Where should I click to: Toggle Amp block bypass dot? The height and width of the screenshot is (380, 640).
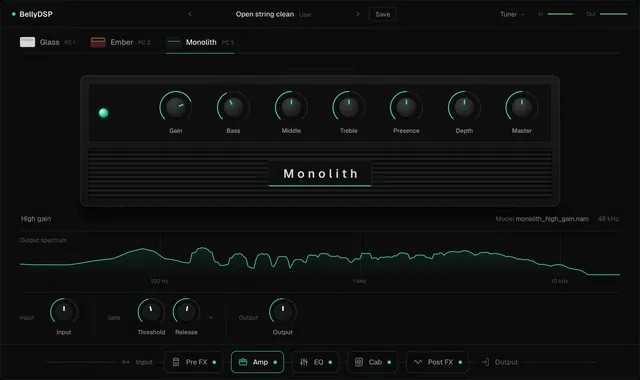[275, 362]
